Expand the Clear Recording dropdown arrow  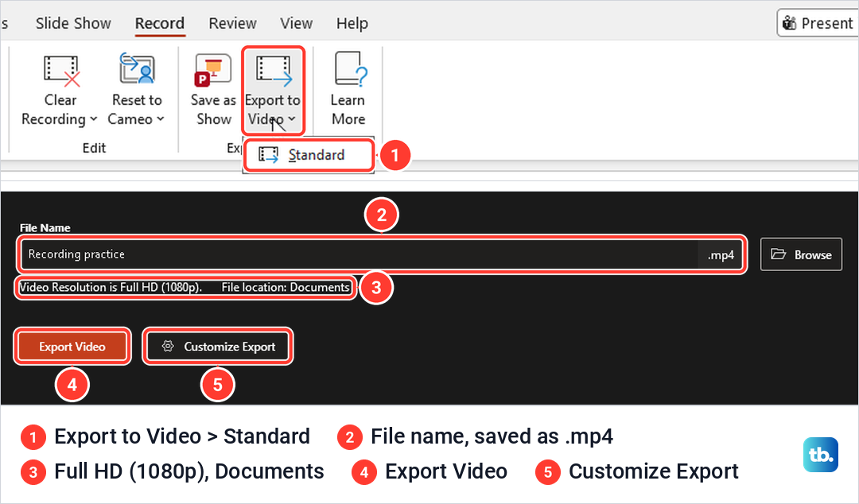point(93,119)
